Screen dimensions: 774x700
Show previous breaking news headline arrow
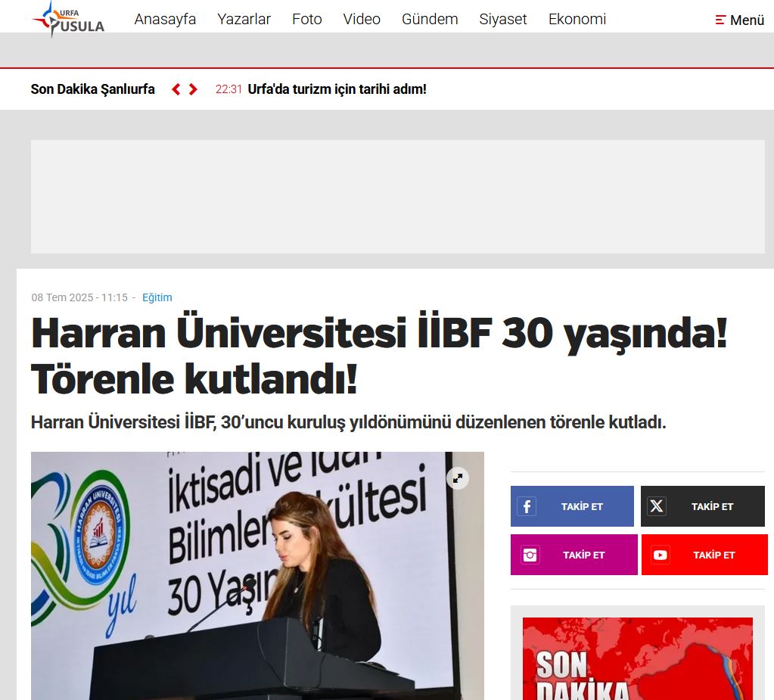tap(176, 89)
